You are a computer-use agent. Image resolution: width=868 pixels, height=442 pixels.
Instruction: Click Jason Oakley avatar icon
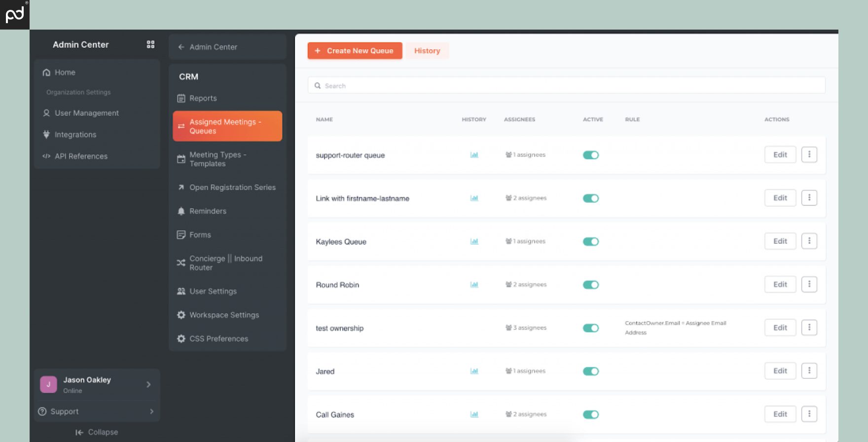pyautogui.click(x=48, y=384)
